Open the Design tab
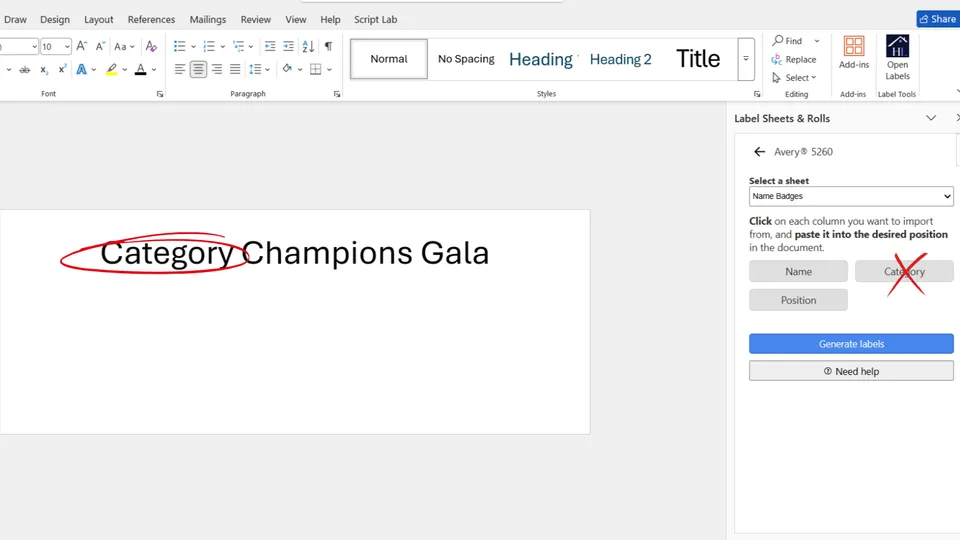The image size is (960, 540). (55, 20)
